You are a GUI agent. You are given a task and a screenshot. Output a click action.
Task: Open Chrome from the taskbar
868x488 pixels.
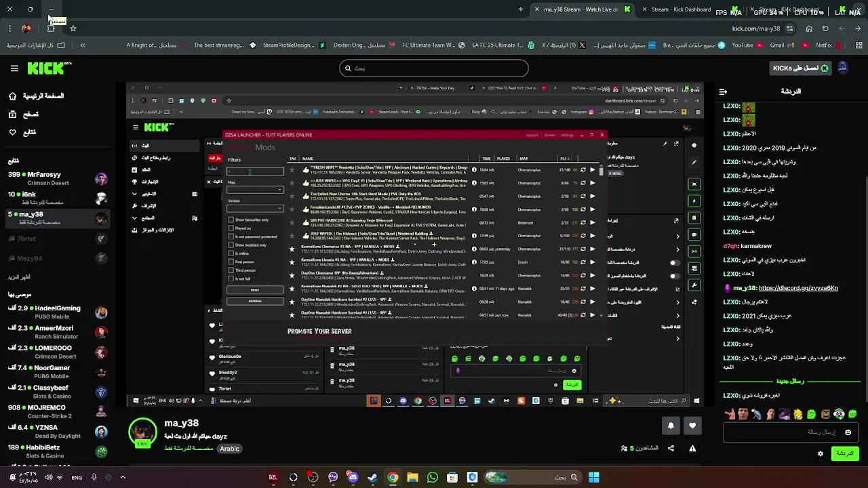[393, 477]
